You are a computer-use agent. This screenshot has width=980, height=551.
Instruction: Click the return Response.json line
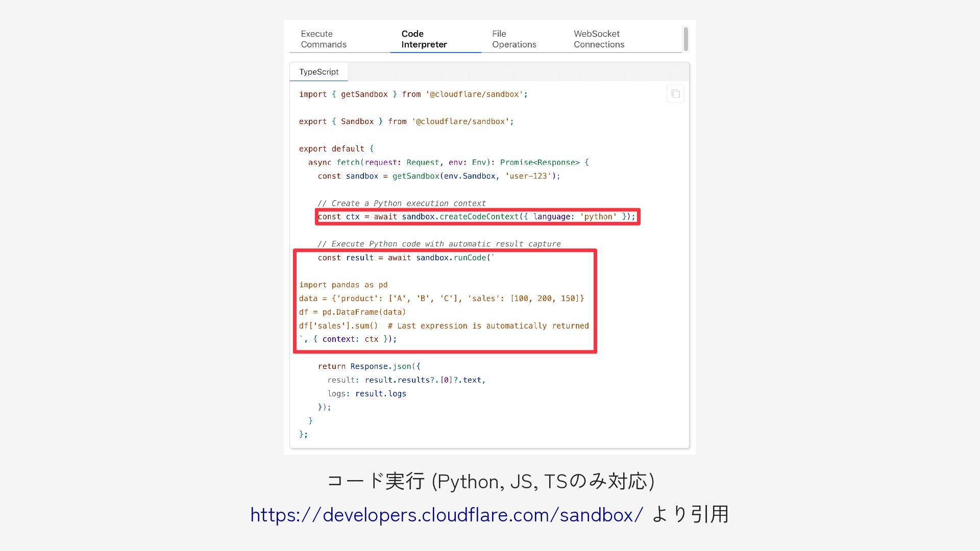click(369, 366)
